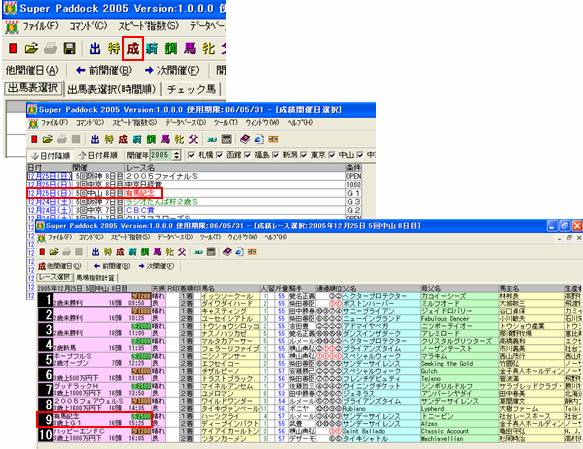Click the open folder icon in the back window
Viewport: 583px width, 449px height.
pyautogui.click(x=32, y=48)
